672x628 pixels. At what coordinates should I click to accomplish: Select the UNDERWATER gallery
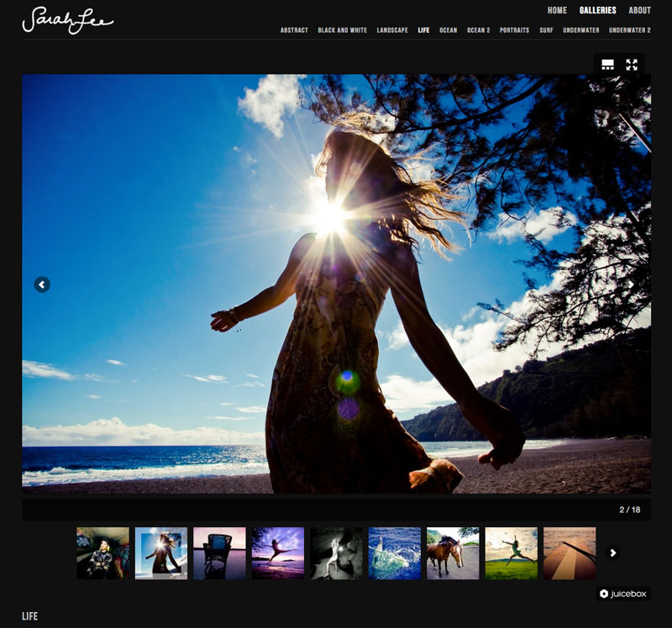click(580, 30)
